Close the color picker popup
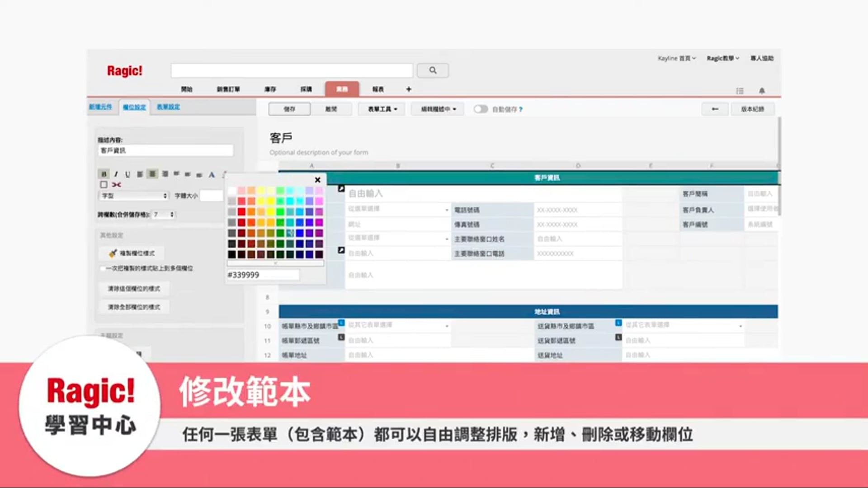The height and width of the screenshot is (488, 868). tap(317, 180)
